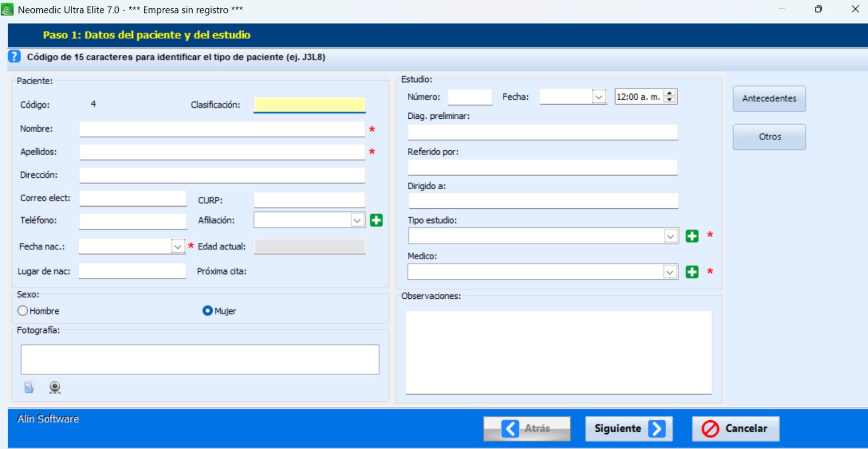
Task: Load photo from file icon
Action: [29, 387]
